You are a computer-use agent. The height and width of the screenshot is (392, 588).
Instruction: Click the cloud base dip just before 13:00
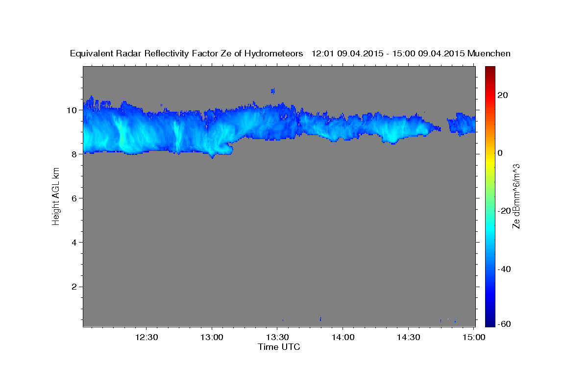point(212,155)
